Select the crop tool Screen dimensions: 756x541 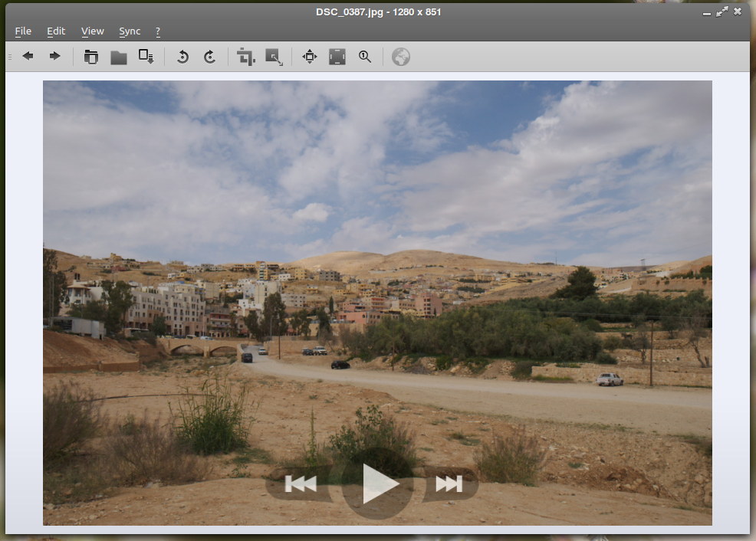click(x=246, y=57)
